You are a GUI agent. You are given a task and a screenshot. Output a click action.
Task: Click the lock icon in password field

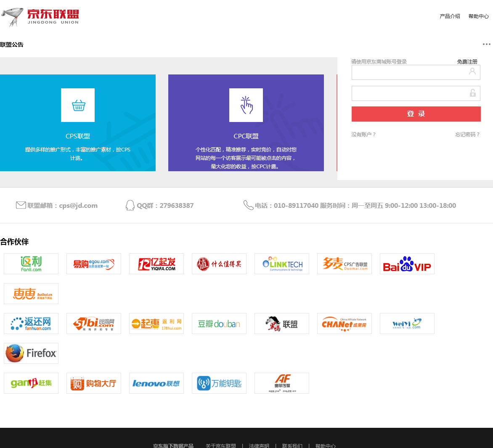tap(472, 93)
